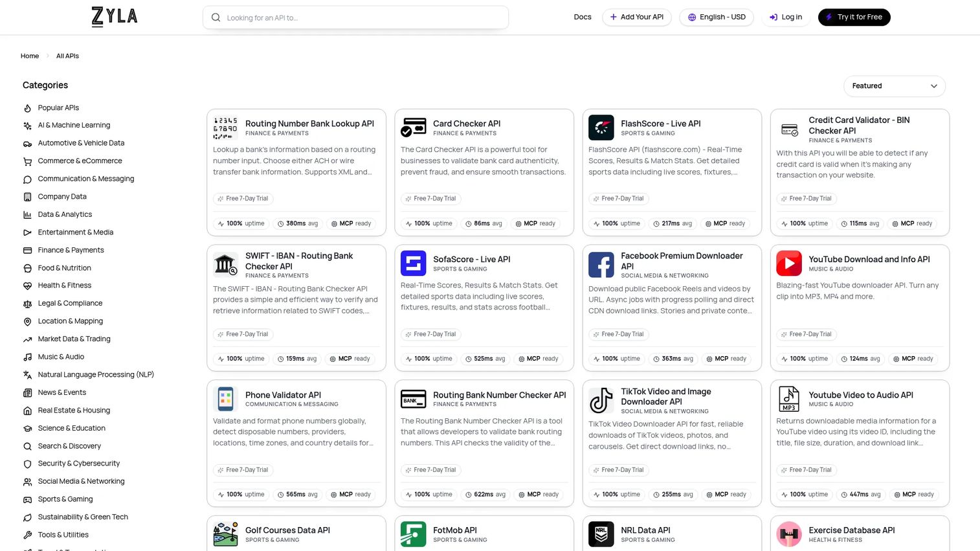The image size is (980, 551).
Task: Click the search magnifier icon
Action: (216, 17)
